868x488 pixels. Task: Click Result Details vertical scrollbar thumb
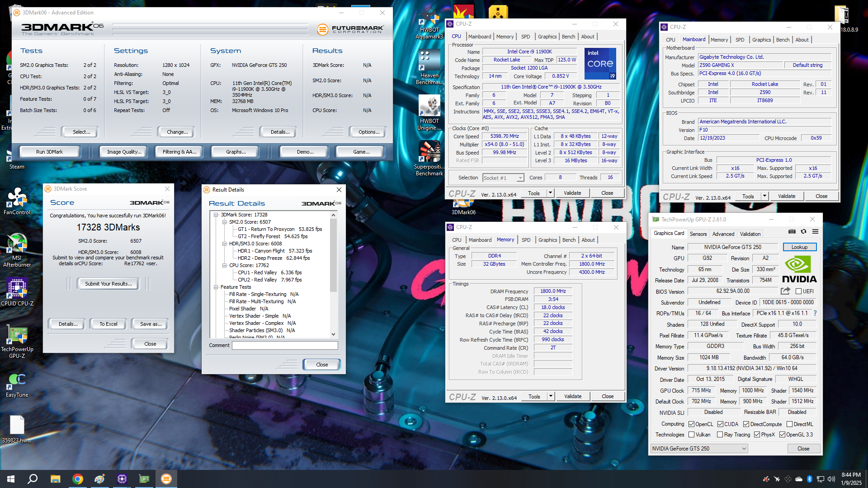tap(333, 255)
